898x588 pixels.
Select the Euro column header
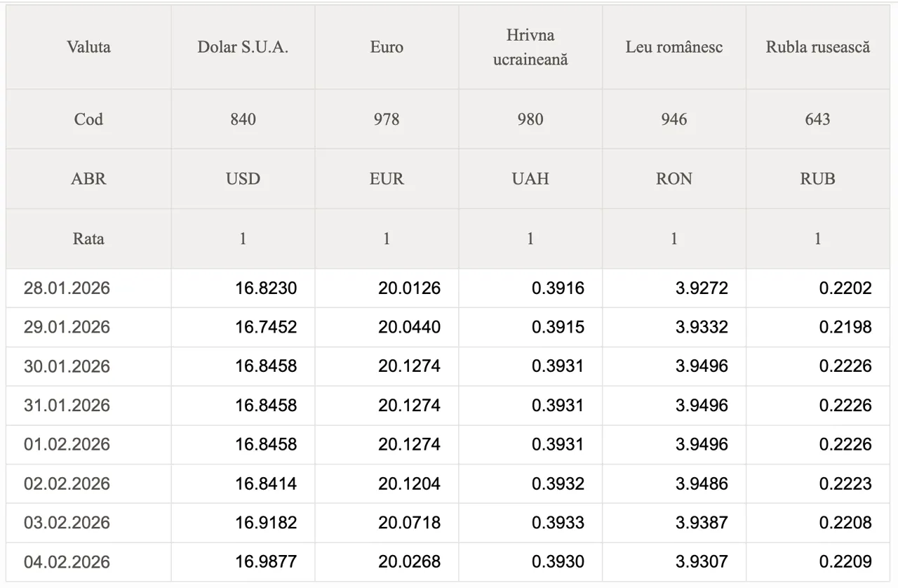click(387, 47)
